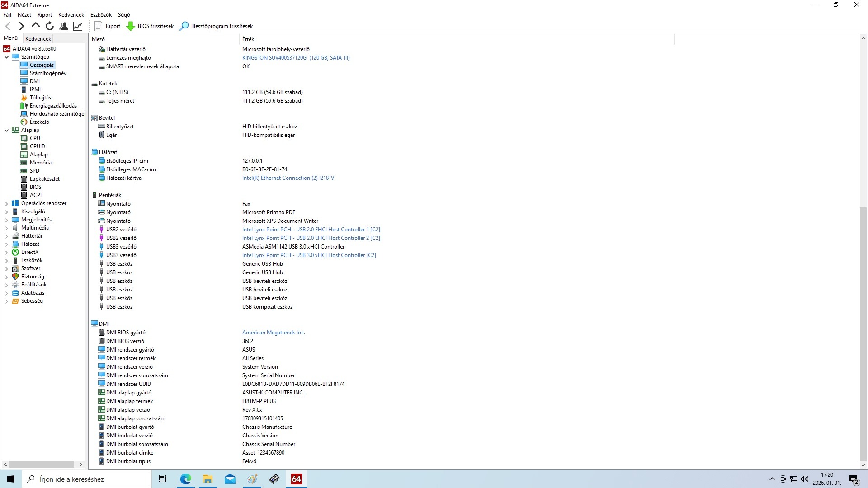Open BIOS frissítések green arrow button

[x=150, y=26]
